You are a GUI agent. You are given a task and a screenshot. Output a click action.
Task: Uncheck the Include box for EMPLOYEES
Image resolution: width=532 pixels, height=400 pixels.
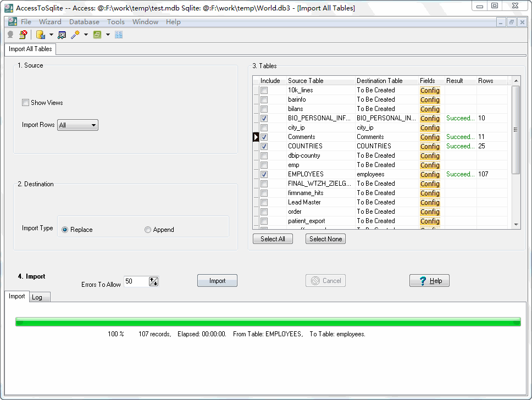264,174
